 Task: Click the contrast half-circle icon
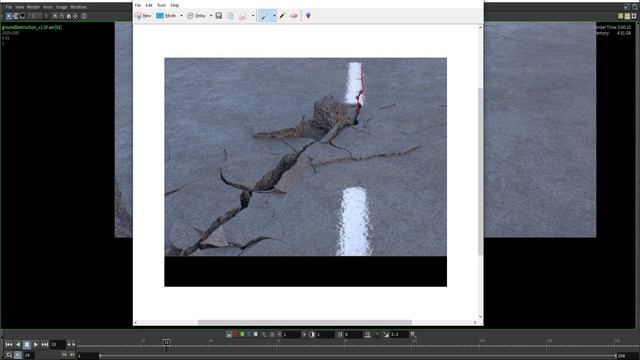tap(312, 334)
